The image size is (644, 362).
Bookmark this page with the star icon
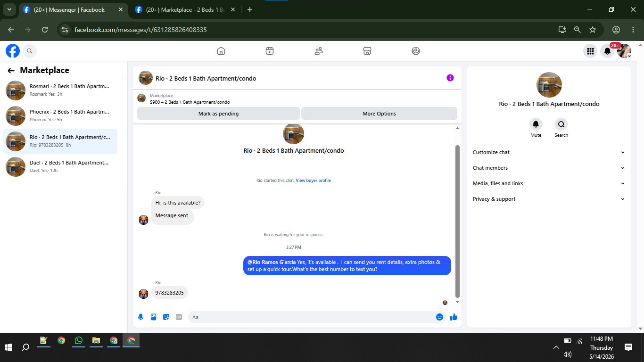coord(593,30)
